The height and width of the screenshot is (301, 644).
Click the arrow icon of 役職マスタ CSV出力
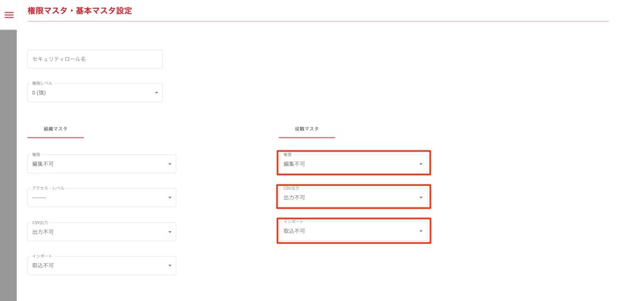pos(421,198)
